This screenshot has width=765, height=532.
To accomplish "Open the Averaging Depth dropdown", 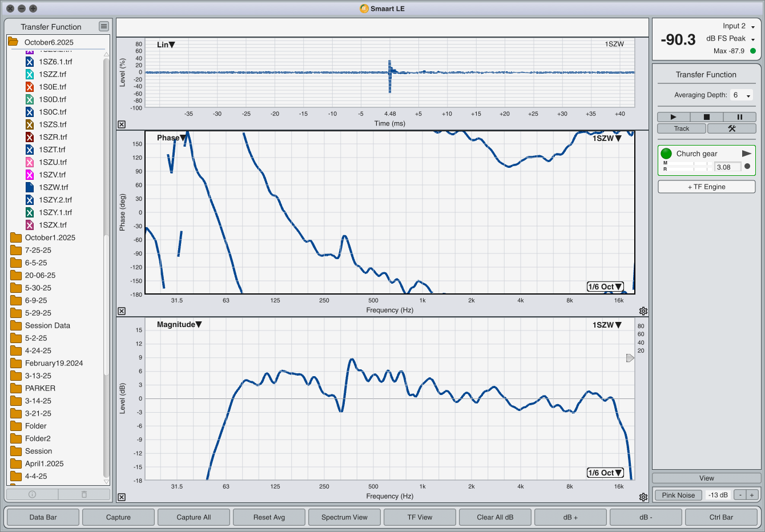I will tap(742, 95).
